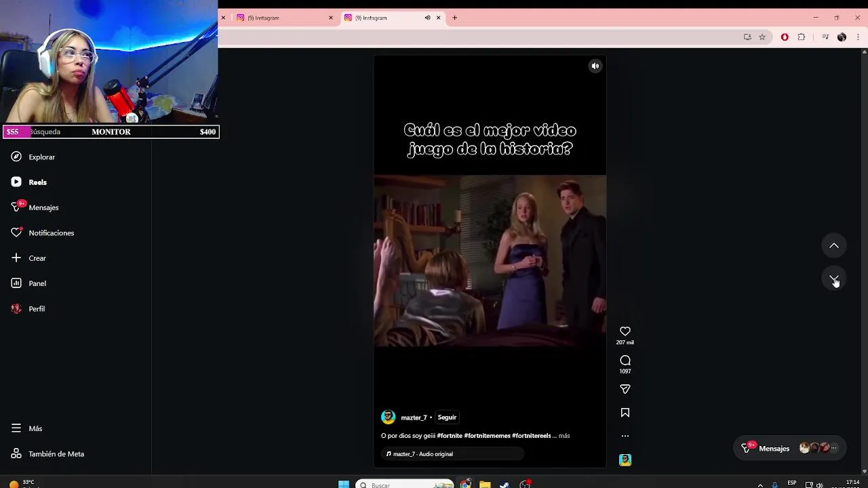Open OBS icon on taskbar
This screenshot has height=488, width=868.
click(x=525, y=484)
